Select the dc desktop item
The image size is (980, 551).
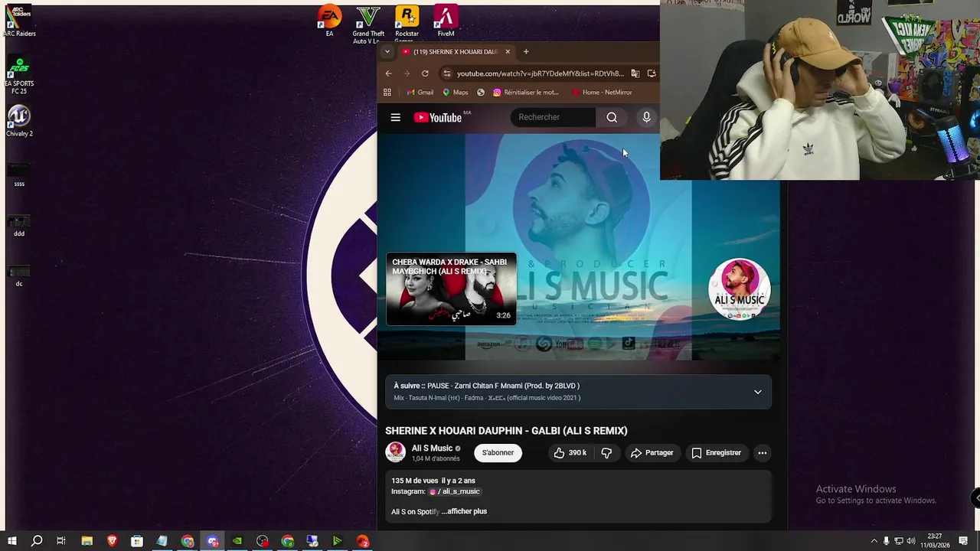tap(19, 275)
